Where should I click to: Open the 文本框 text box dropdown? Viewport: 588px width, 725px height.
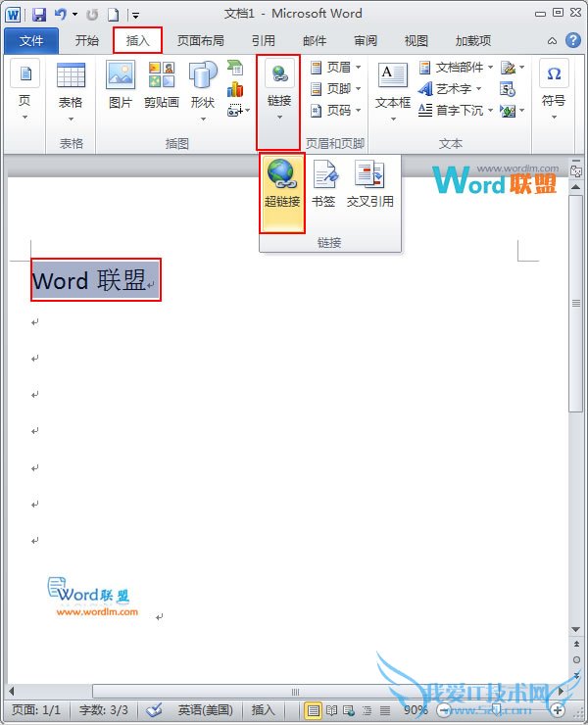pos(393,91)
